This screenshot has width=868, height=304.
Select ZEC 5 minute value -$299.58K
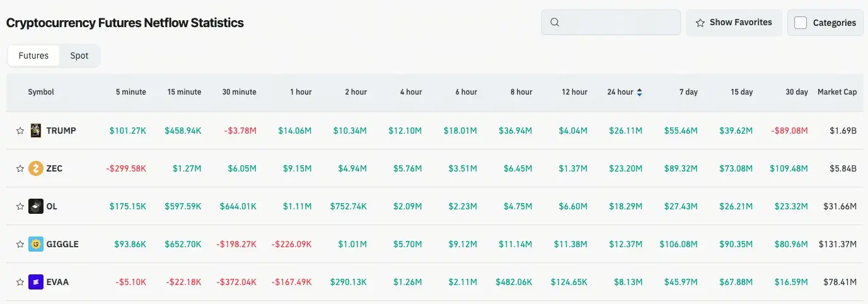point(125,168)
